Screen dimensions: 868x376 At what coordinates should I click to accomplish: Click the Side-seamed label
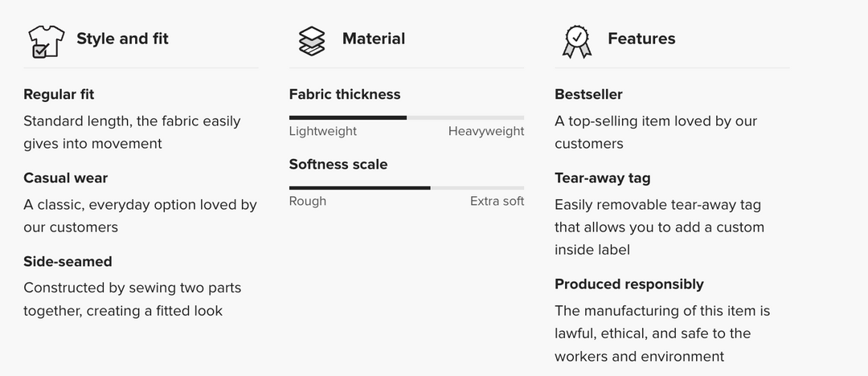click(x=68, y=261)
